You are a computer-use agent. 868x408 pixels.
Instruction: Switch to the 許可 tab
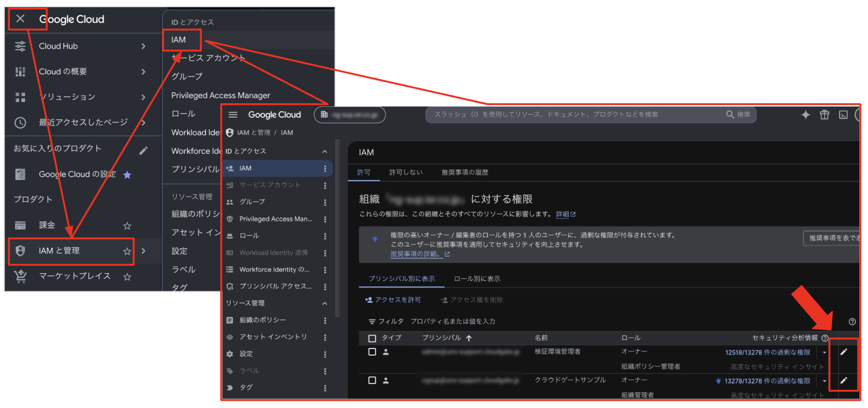[x=364, y=172]
